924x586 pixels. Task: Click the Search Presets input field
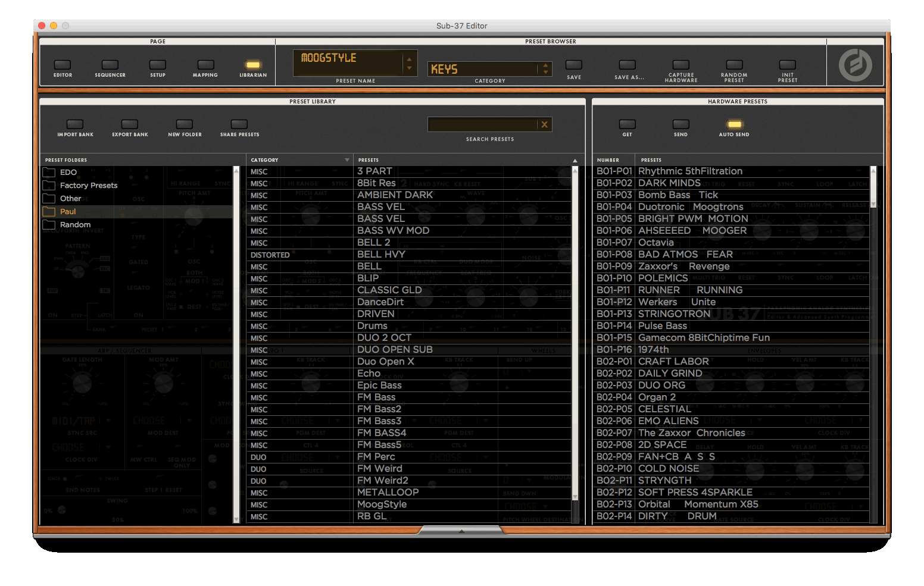click(482, 124)
